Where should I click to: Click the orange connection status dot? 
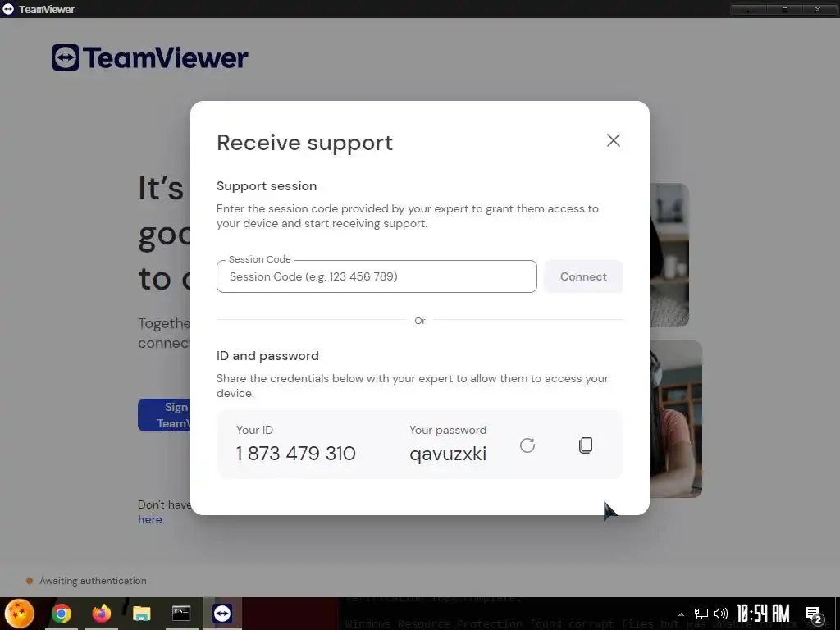[x=30, y=581]
